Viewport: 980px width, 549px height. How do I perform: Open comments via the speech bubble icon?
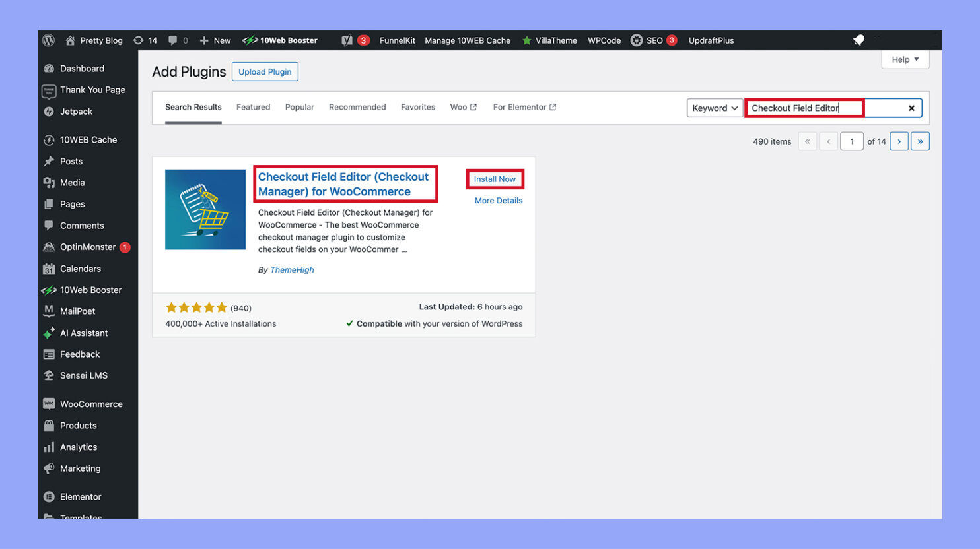(x=173, y=40)
